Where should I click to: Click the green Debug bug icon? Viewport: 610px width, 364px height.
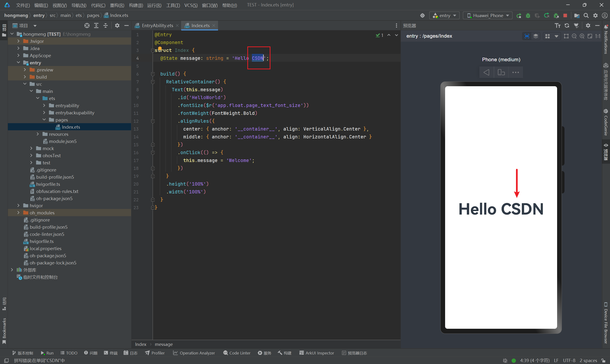528,15
